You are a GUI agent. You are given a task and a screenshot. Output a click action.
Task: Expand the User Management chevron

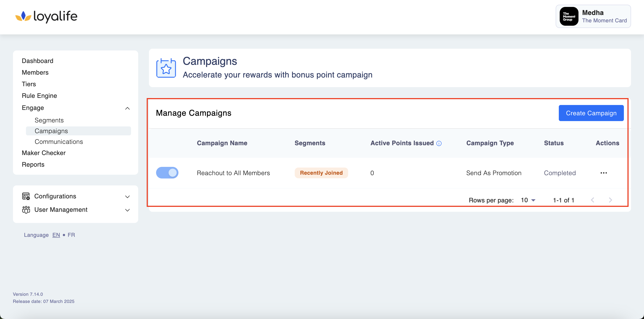(x=127, y=210)
